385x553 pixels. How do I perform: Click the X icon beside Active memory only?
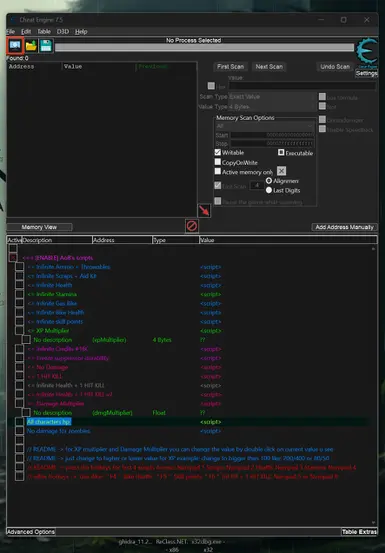pyautogui.click(x=281, y=171)
